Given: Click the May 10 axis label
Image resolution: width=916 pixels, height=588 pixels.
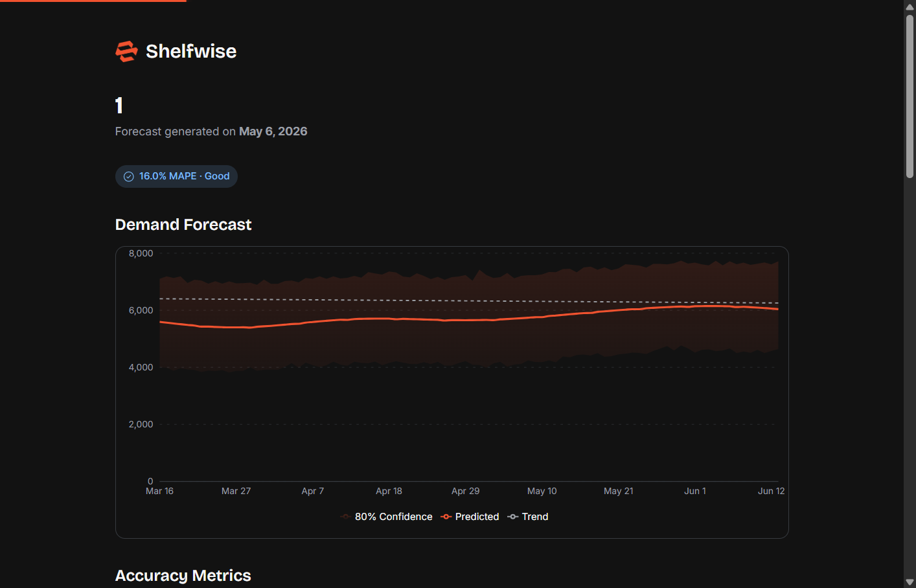Looking at the screenshot, I should coord(542,491).
